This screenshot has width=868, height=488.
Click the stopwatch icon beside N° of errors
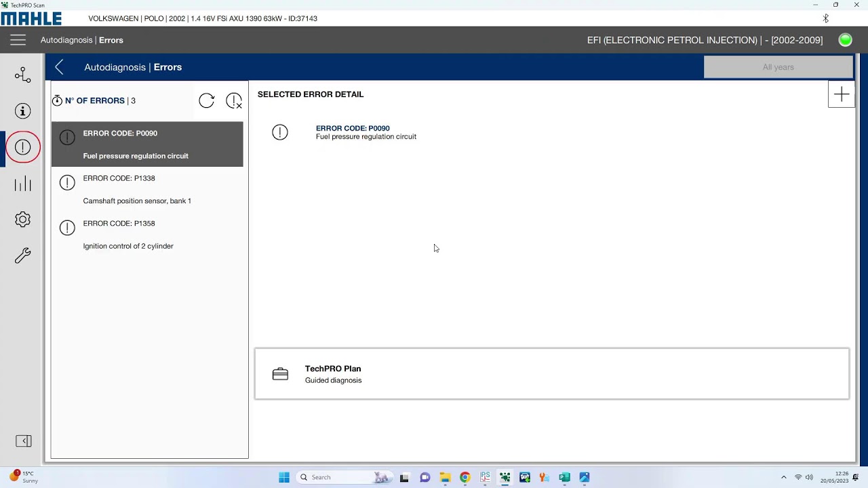[57, 100]
